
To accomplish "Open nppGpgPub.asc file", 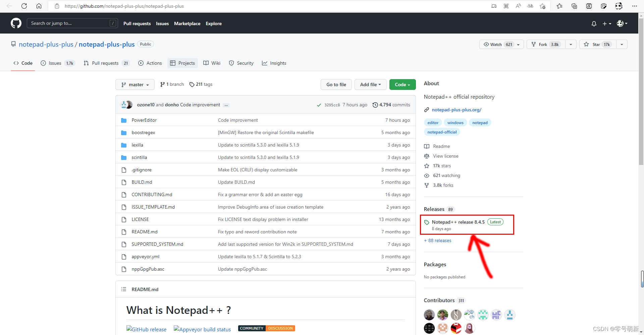I will 148,269.
